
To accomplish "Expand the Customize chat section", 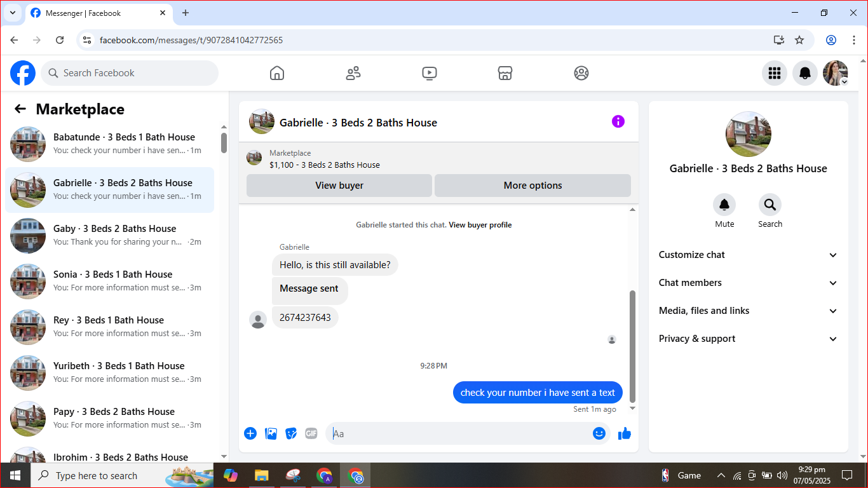I will click(748, 255).
